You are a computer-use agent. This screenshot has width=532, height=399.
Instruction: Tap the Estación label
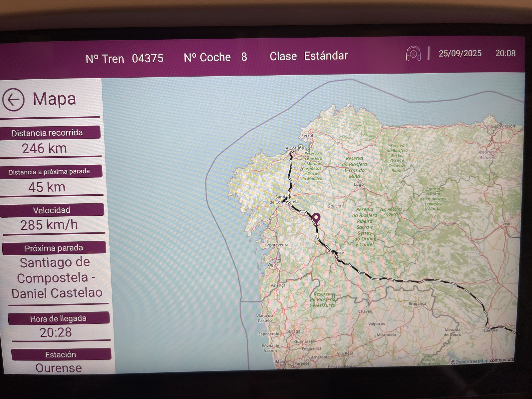pyautogui.click(x=61, y=354)
